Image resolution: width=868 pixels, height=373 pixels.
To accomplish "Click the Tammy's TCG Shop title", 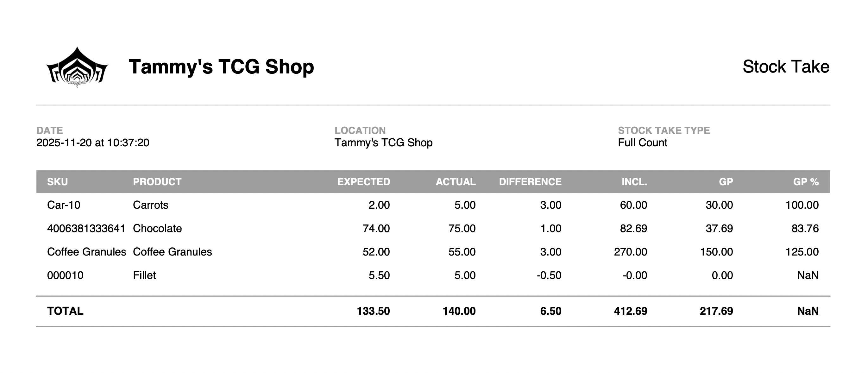I will [221, 67].
